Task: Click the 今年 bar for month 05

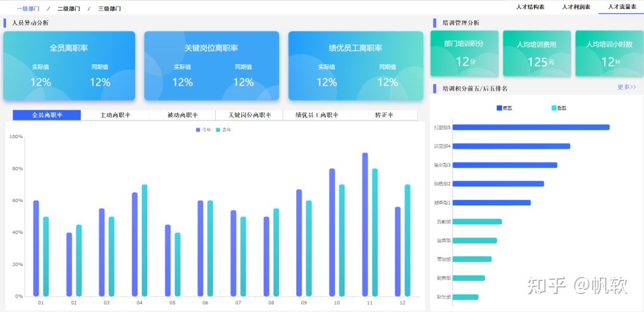Action: point(168,260)
